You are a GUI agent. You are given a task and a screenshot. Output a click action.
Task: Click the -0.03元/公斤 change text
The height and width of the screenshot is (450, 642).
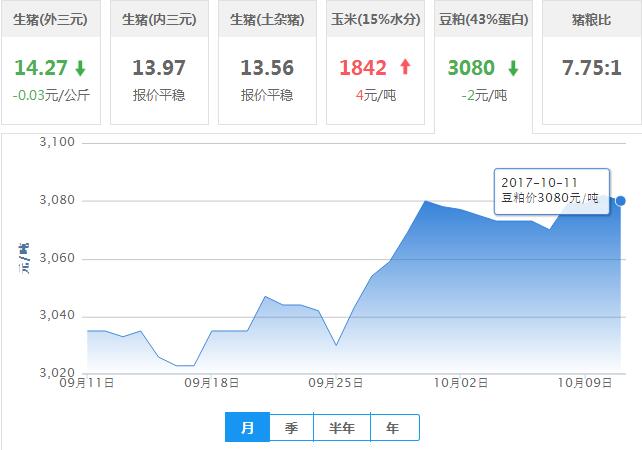51,95
